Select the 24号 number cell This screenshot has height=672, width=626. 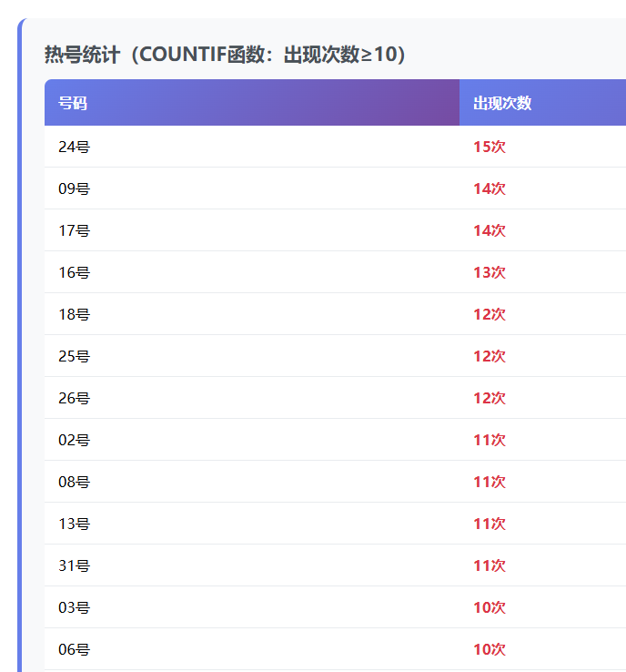[75, 147]
